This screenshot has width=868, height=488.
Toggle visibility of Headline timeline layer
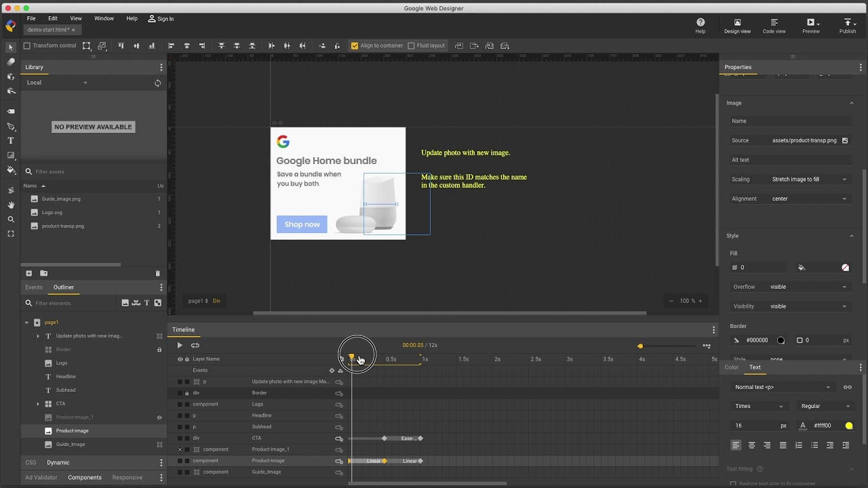point(180,415)
